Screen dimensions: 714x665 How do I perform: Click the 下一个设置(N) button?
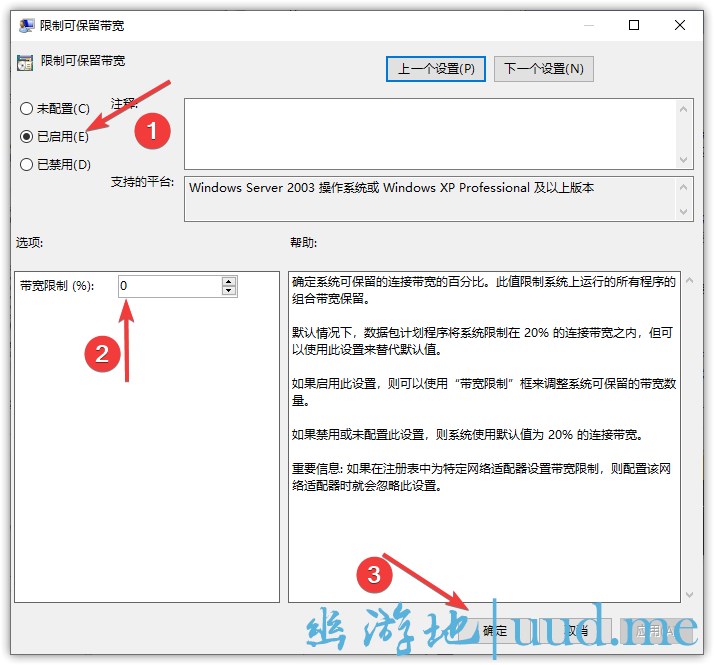pos(544,69)
